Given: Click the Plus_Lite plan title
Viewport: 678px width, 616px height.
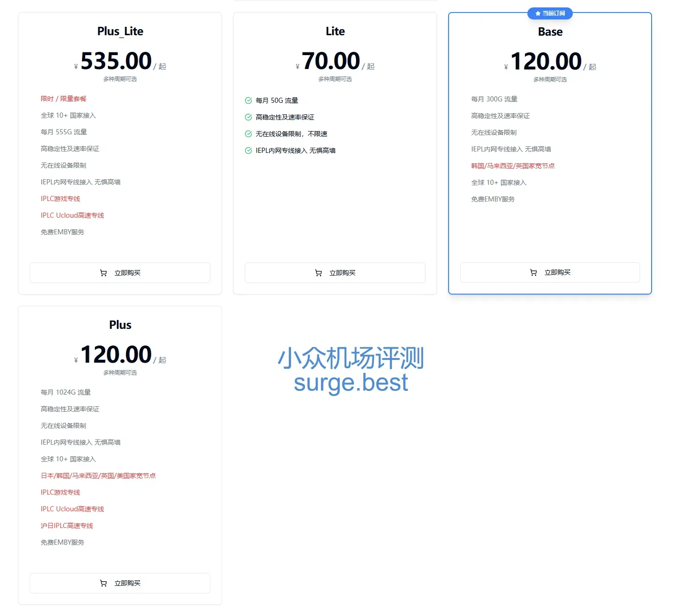Looking at the screenshot, I should [120, 31].
